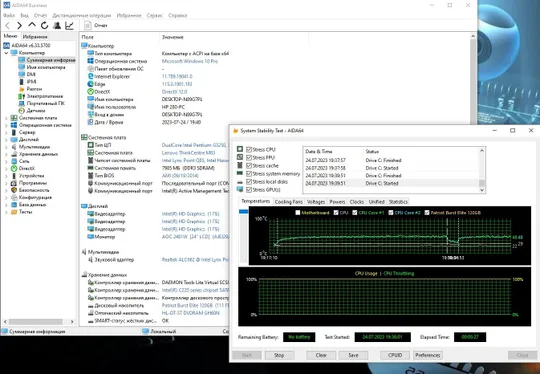Go back with the toolbar back arrow
This screenshot has width=540, height=374.
coord(8,25)
